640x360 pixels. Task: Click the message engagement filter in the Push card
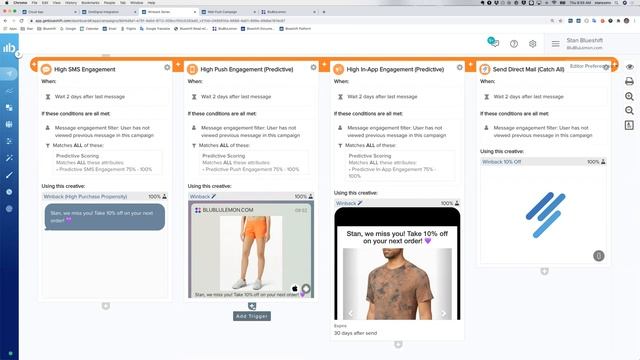(251, 131)
